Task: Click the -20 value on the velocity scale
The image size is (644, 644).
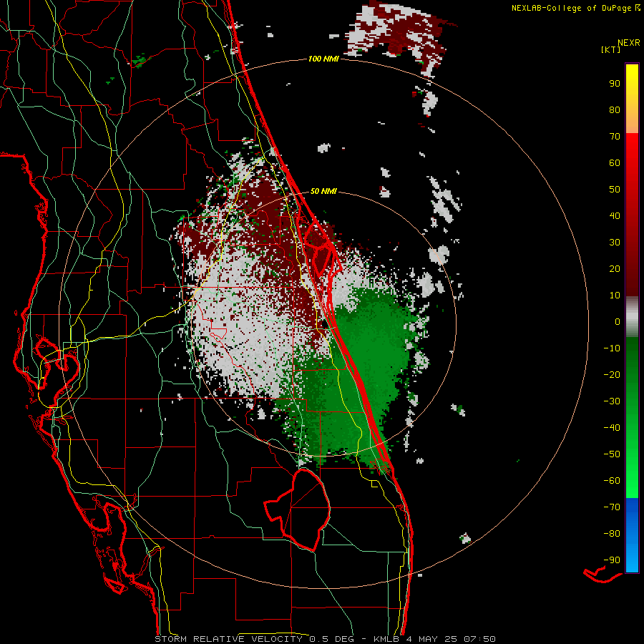Action: [612, 374]
